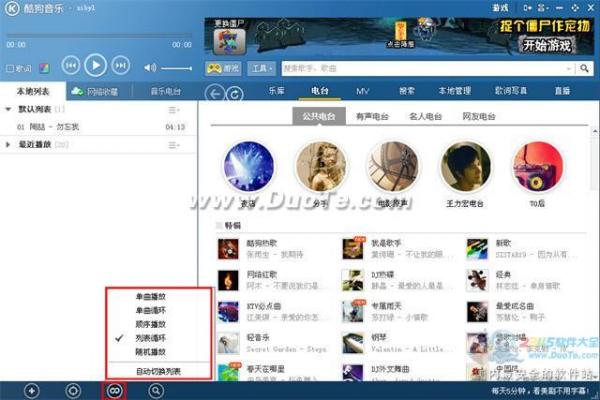Open the 70后 radio station thumbnail
The width and height of the screenshot is (600, 400).
click(538, 166)
